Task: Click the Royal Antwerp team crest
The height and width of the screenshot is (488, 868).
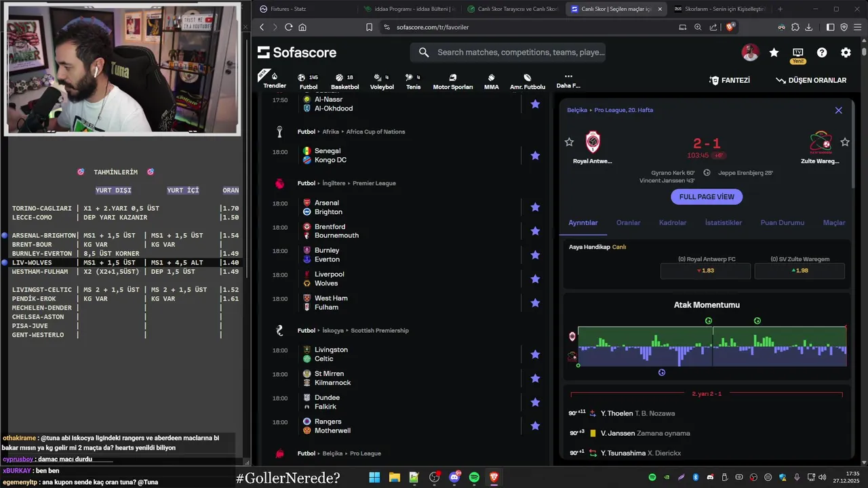Action: coord(593,142)
